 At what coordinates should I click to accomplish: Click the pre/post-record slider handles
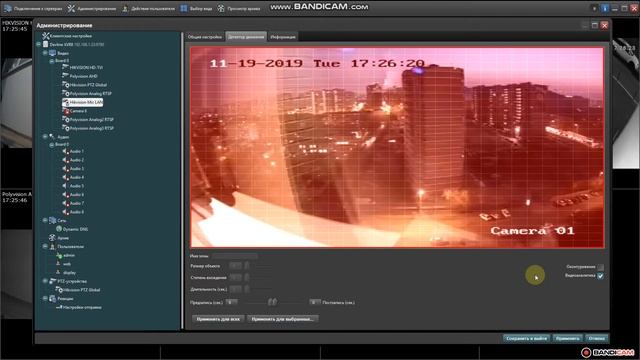(272, 302)
